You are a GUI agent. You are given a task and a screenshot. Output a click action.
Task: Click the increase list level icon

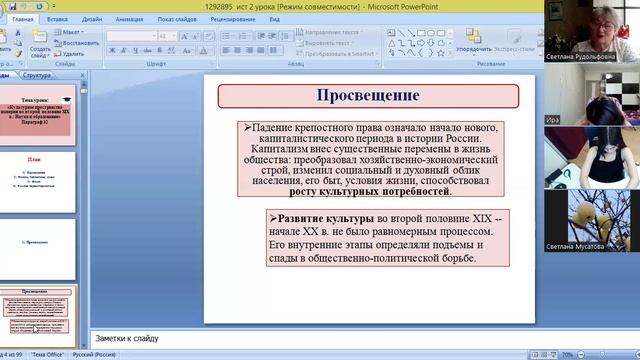tap(272, 36)
